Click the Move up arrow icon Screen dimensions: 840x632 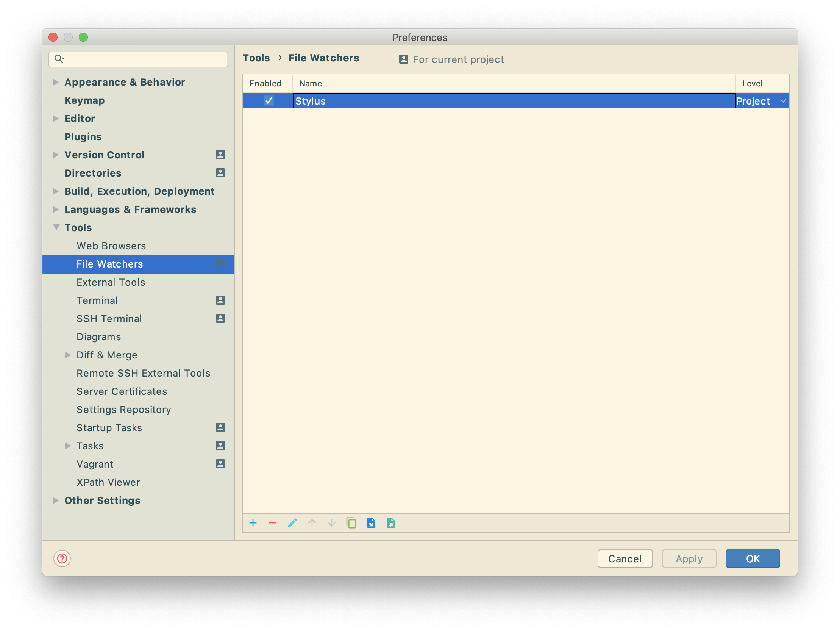[312, 523]
